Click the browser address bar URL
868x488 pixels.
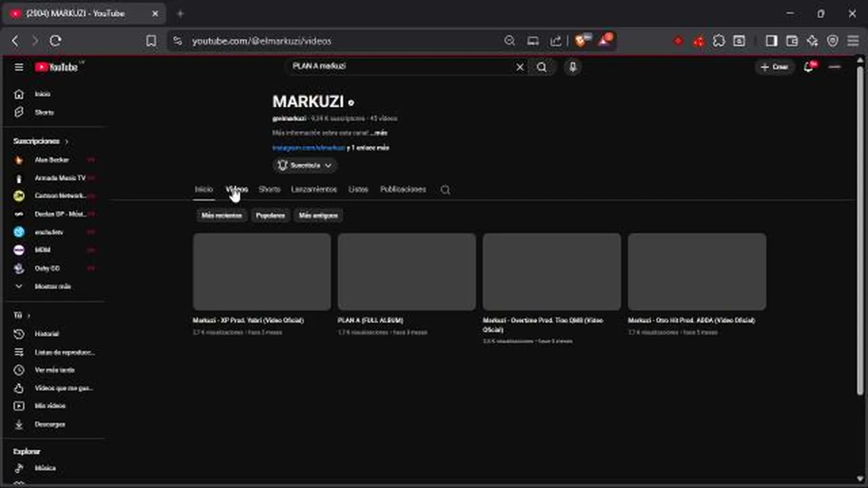pyautogui.click(x=262, y=41)
